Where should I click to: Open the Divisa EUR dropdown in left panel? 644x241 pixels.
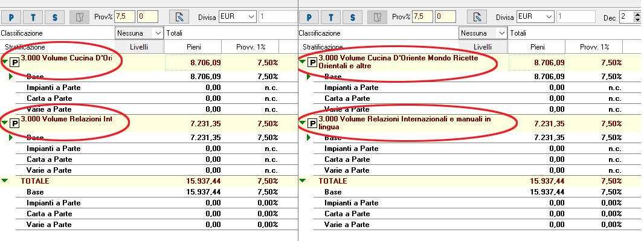point(251,17)
